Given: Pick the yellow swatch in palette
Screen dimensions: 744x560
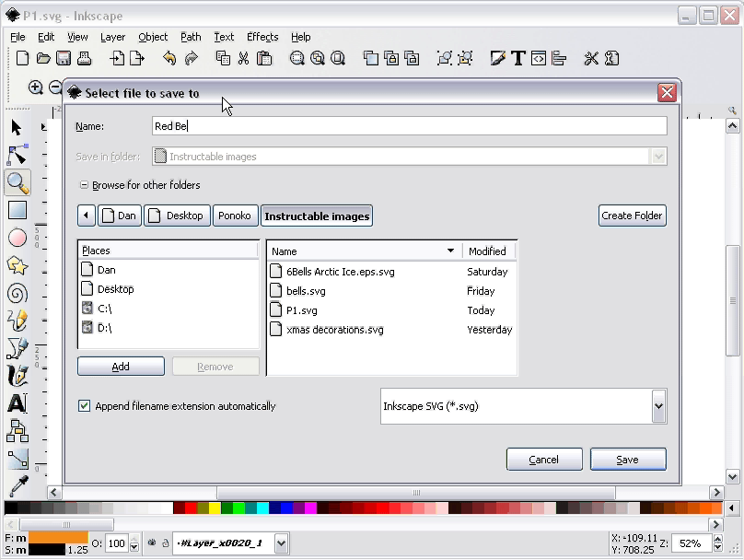Looking at the screenshot, I should (x=215, y=508).
